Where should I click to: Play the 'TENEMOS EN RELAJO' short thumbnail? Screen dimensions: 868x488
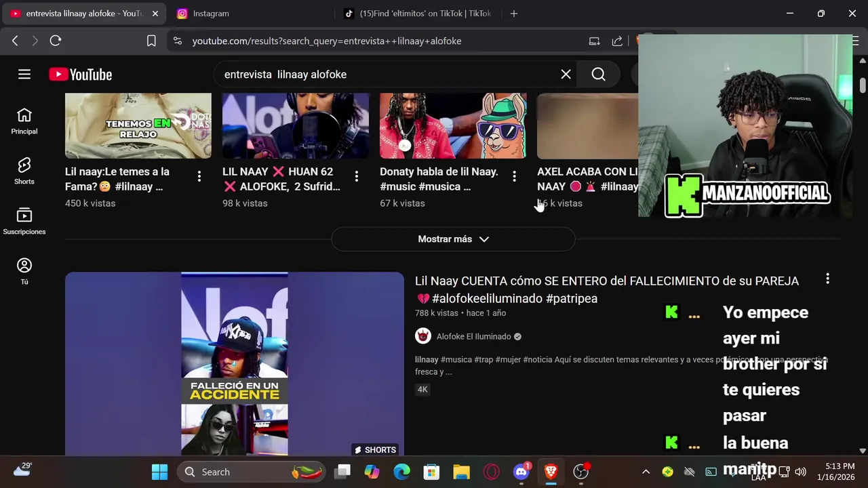pyautogui.click(x=138, y=125)
